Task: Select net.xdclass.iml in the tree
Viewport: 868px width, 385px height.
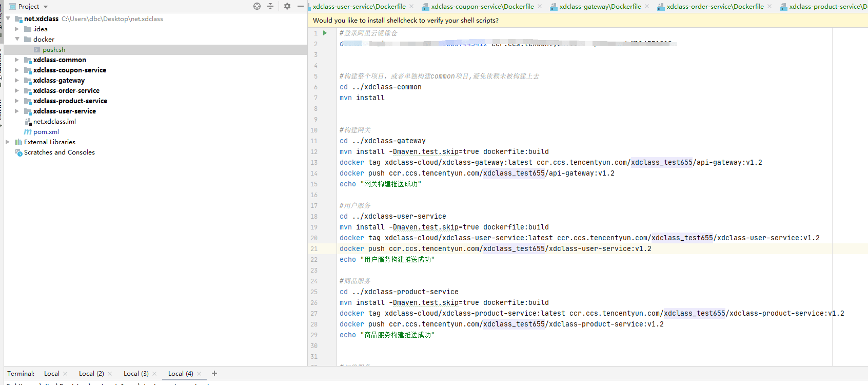Action: click(x=54, y=122)
